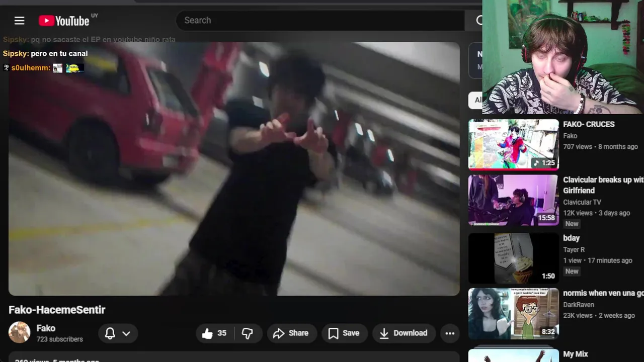Click the Search input field

pyautogui.click(x=320, y=21)
